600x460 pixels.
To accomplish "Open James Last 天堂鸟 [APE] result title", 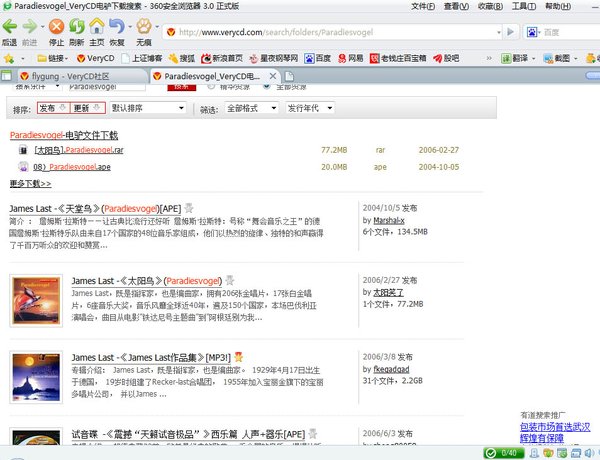I will click(x=95, y=209).
